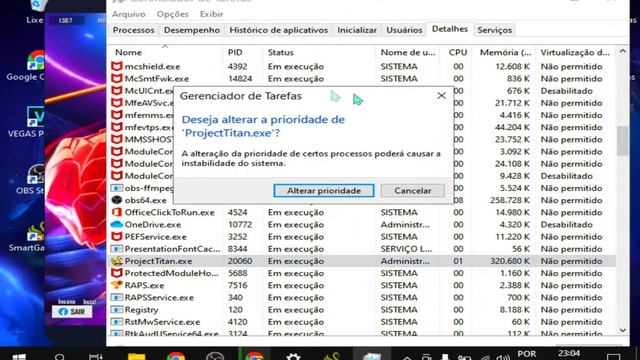Sort by Nome de usuário column header
Screen dimensions: 640x360
pos(408,53)
